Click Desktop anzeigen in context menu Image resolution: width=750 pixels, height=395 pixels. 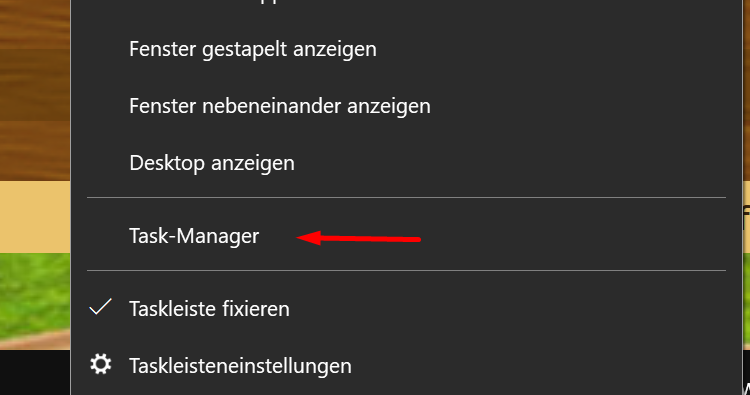212,164
